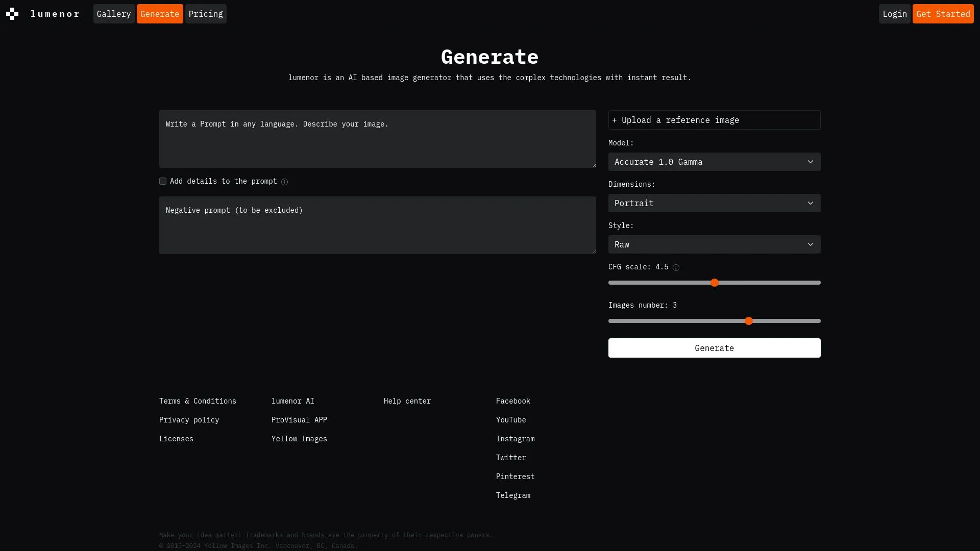Drag the Images number slider

point(749,321)
